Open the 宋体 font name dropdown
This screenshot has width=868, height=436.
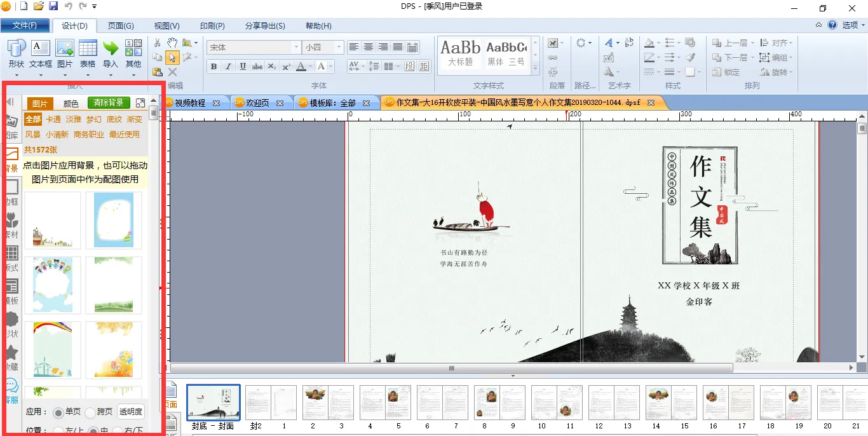(x=296, y=48)
